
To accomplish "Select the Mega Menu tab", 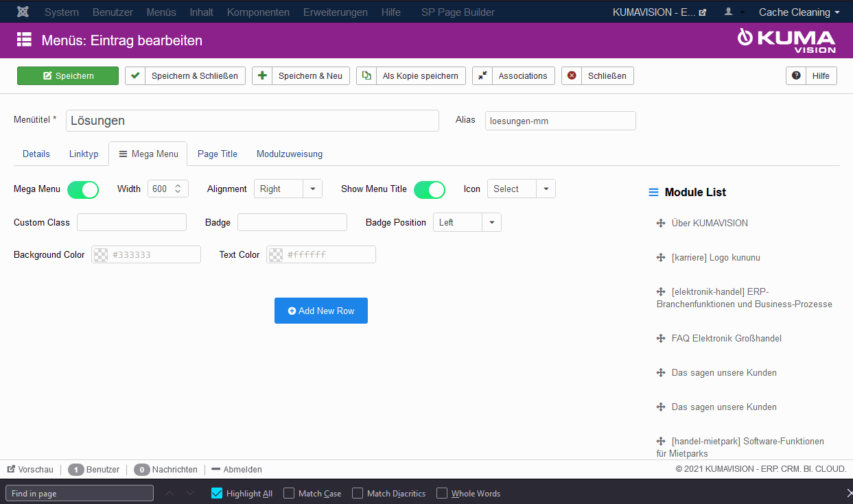I will coord(148,154).
